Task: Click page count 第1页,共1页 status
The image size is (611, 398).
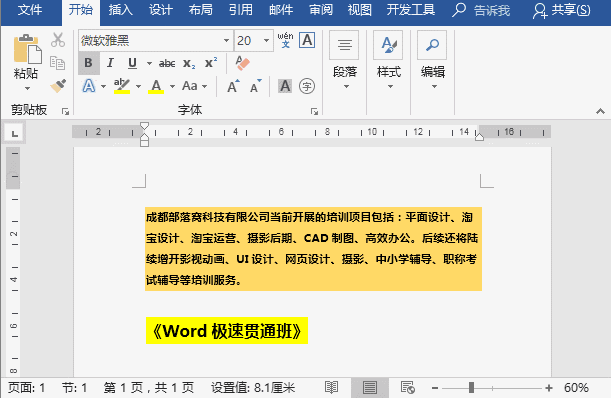Action: (149, 388)
